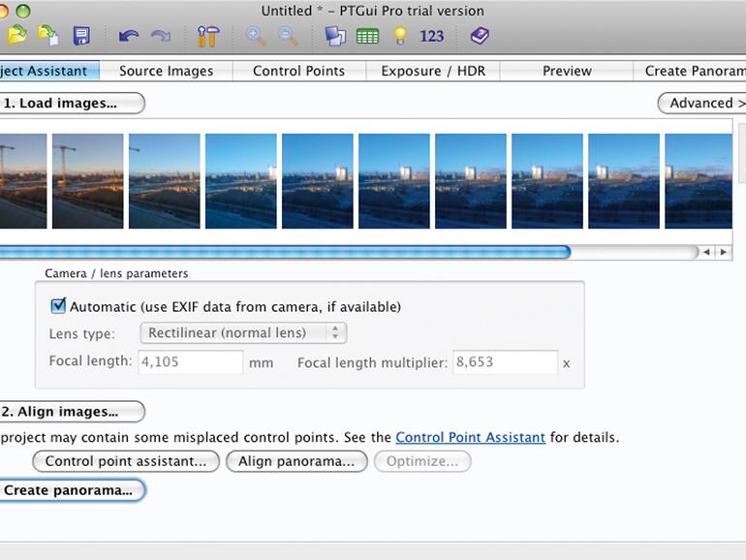Click the redo arrow icon
The height and width of the screenshot is (560, 746).
[x=160, y=36]
